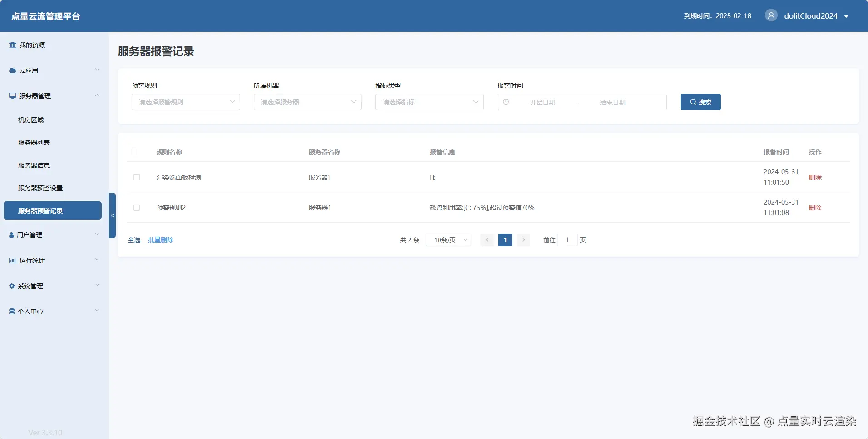Click the 我的资源 bank icon
868x439 pixels.
13,45
